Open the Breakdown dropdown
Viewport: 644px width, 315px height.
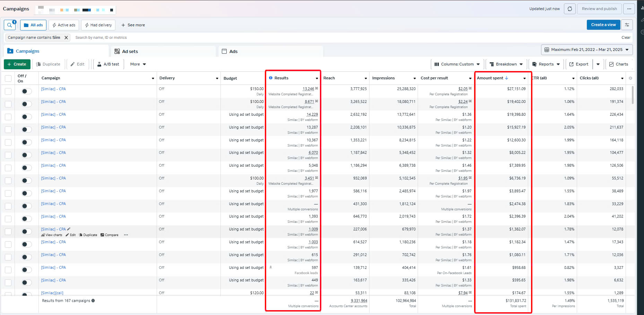tap(506, 64)
